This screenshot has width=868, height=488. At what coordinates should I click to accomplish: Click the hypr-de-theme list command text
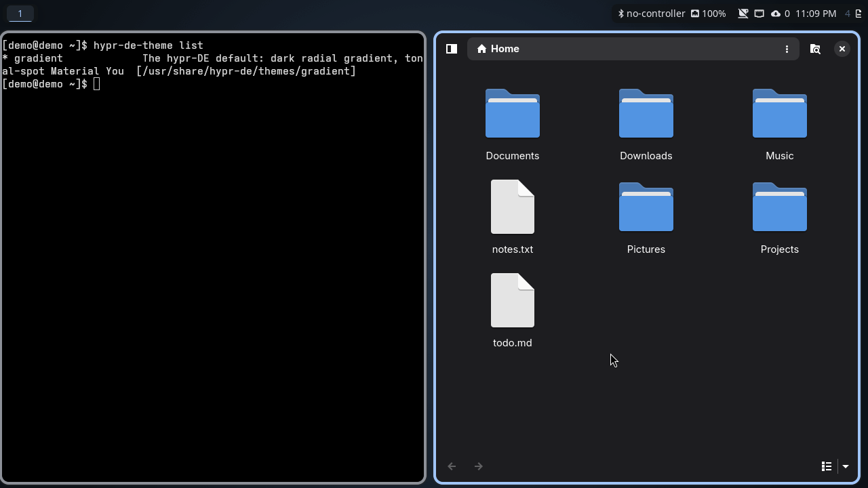pyautogui.click(x=149, y=45)
